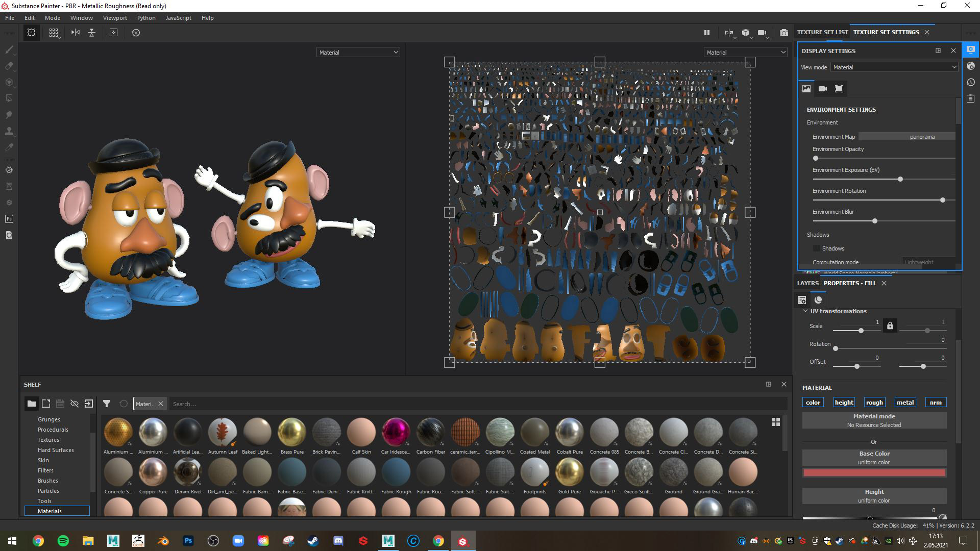Enable the Shadows checkbox
Viewport: 980px width, 551px height.
pos(816,248)
